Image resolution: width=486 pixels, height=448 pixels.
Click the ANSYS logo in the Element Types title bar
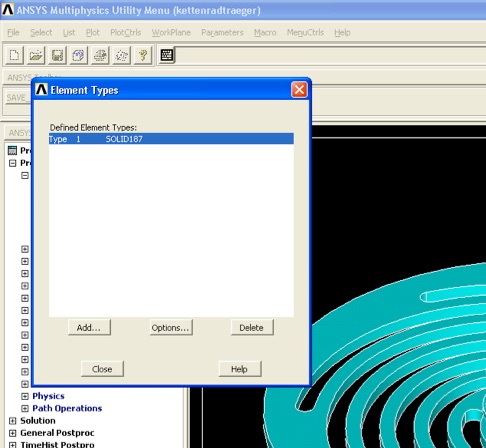tap(41, 89)
